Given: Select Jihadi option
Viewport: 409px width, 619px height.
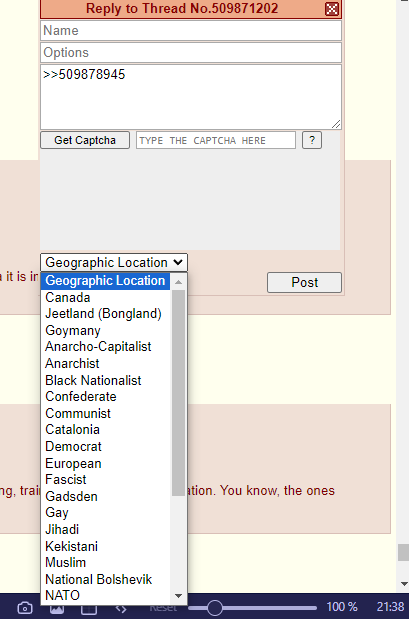Looking at the screenshot, I should (105, 529).
